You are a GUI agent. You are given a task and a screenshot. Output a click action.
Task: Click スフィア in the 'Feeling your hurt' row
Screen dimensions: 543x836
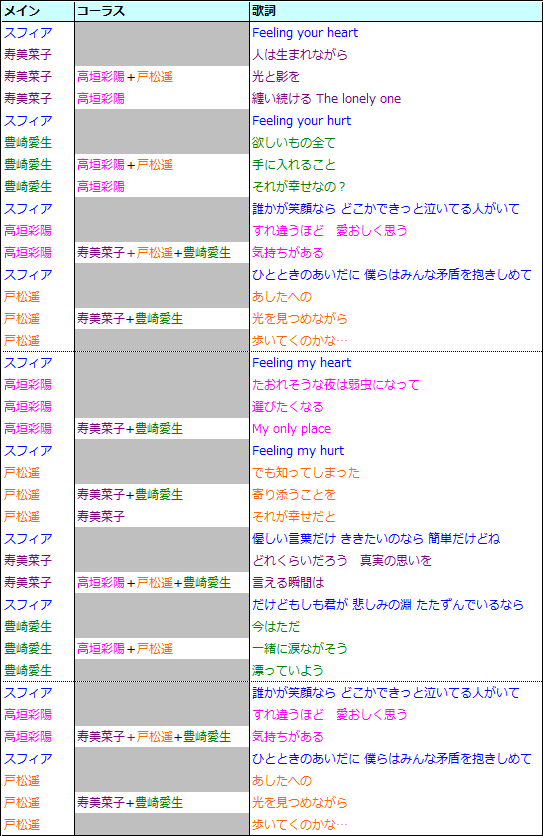pyautogui.click(x=28, y=120)
